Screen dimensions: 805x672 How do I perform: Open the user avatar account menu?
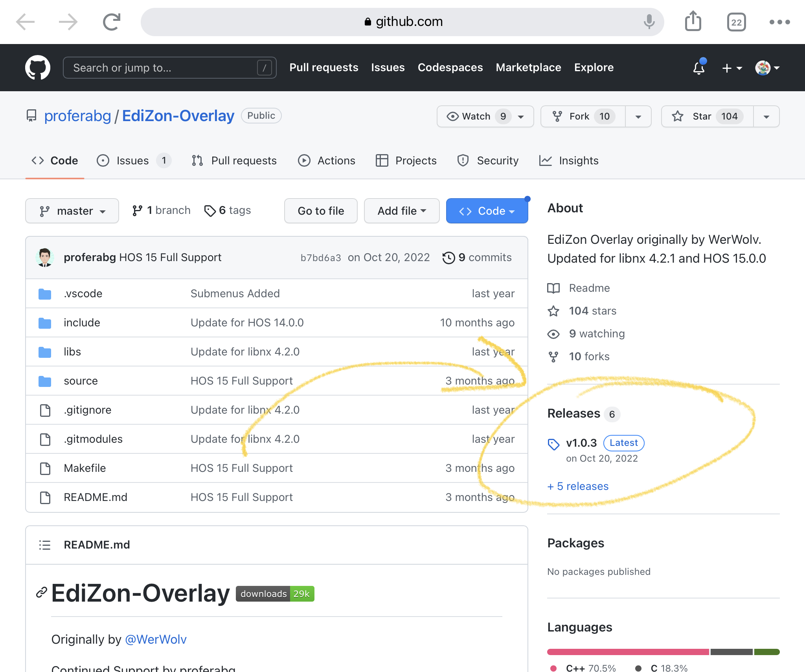point(767,68)
